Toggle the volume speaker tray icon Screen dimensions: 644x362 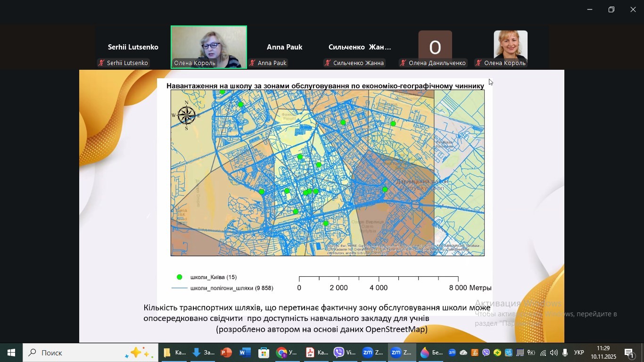pyautogui.click(x=553, y=353)
